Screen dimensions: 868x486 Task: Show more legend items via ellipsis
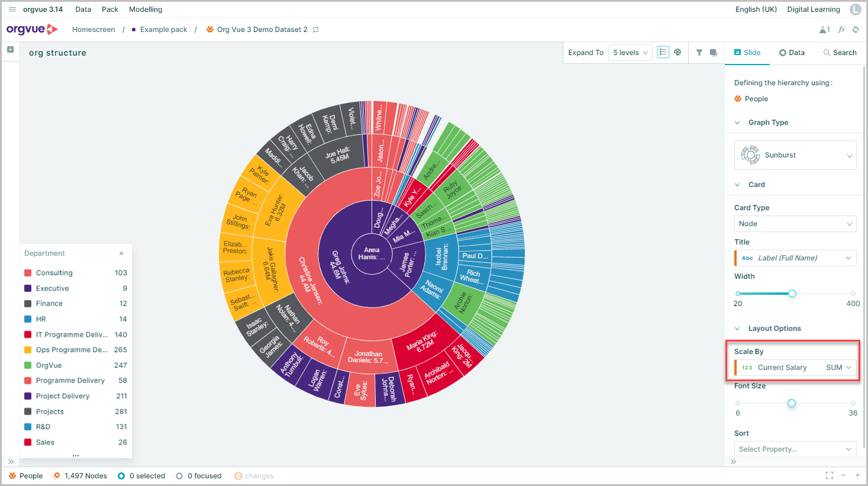(76, 455)
